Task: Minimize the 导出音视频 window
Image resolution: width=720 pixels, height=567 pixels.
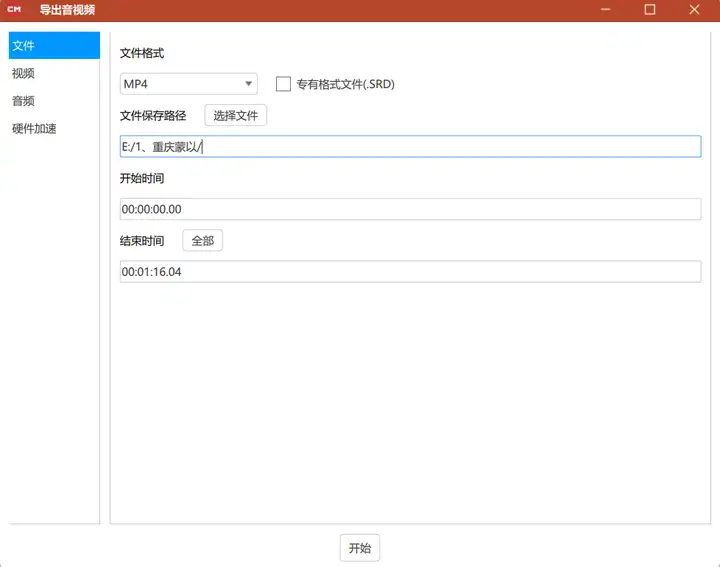Action: (606, 9)
